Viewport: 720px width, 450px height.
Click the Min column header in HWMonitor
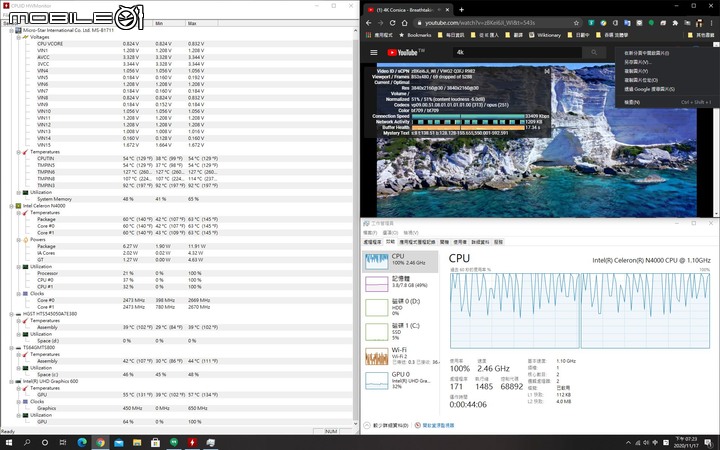pos(169,23)
